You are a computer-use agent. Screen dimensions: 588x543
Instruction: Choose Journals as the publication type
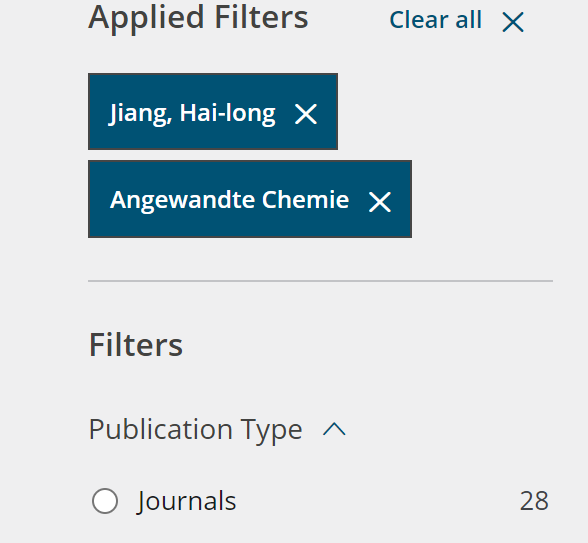[x=105, y=501]
